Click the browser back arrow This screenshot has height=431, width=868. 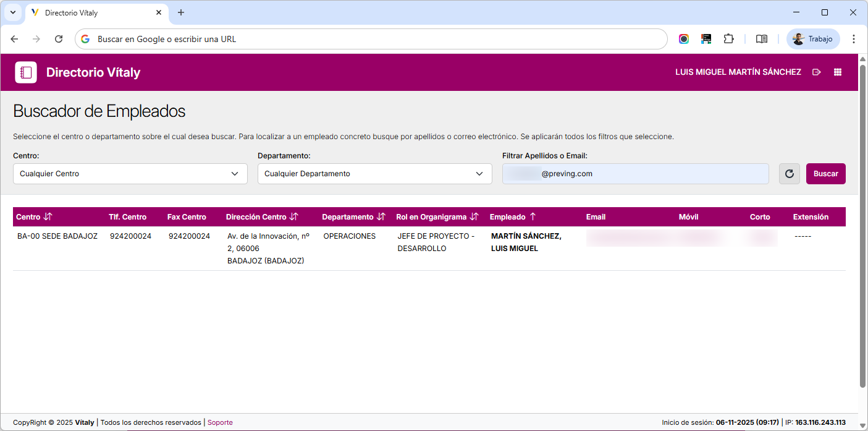point(14,39)
